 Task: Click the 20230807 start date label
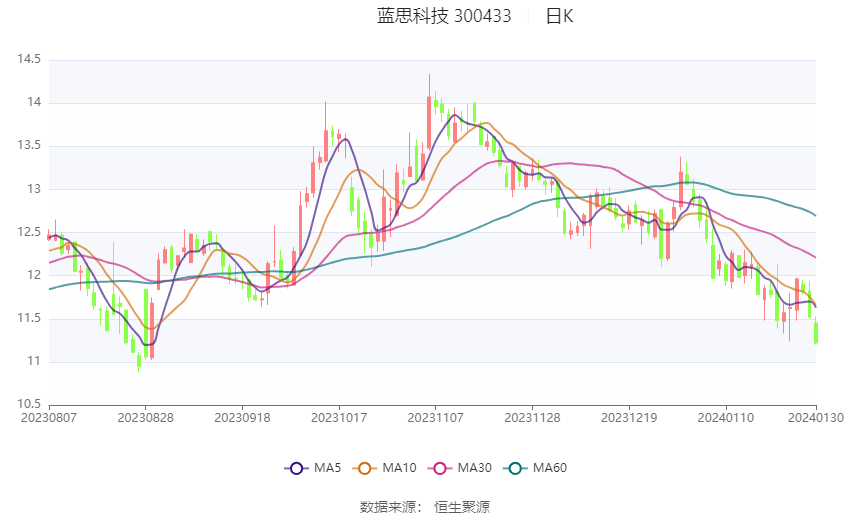48,416
